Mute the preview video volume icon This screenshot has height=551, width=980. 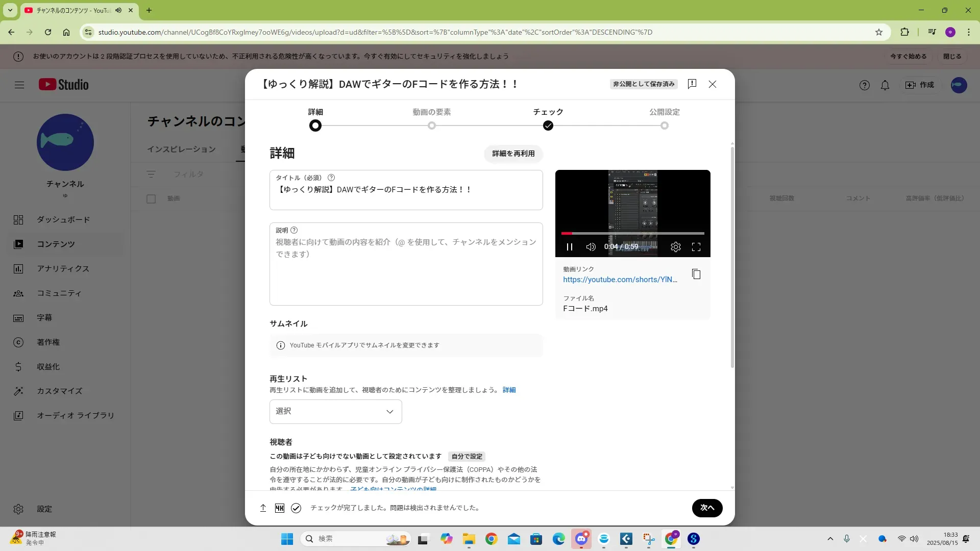(x=591, y=247)
